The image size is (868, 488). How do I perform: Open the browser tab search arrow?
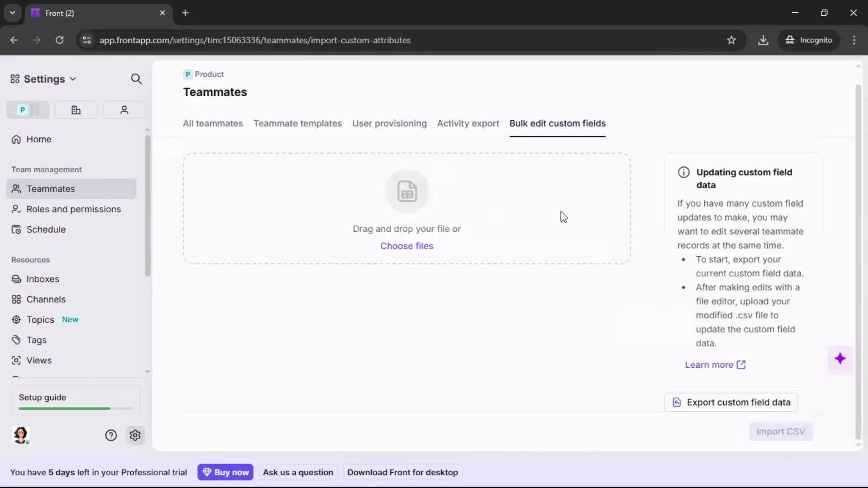(x=12, y=13)
